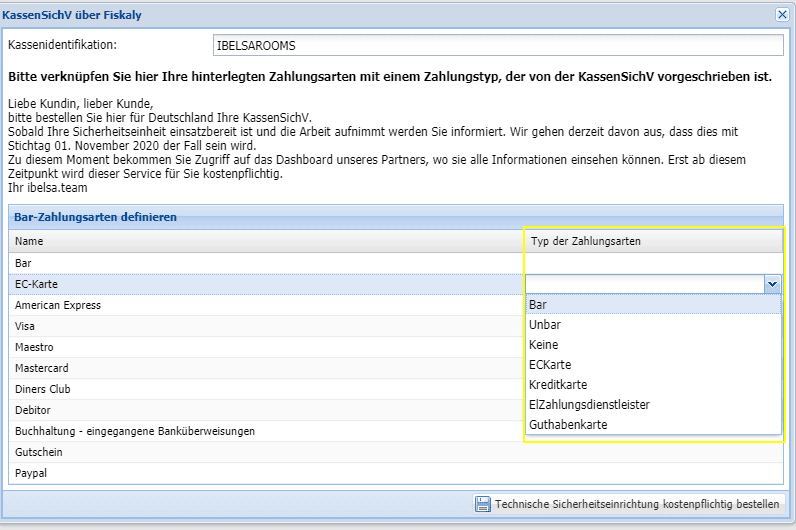
Task: Select the American Express row
Action: click(58, 305)
